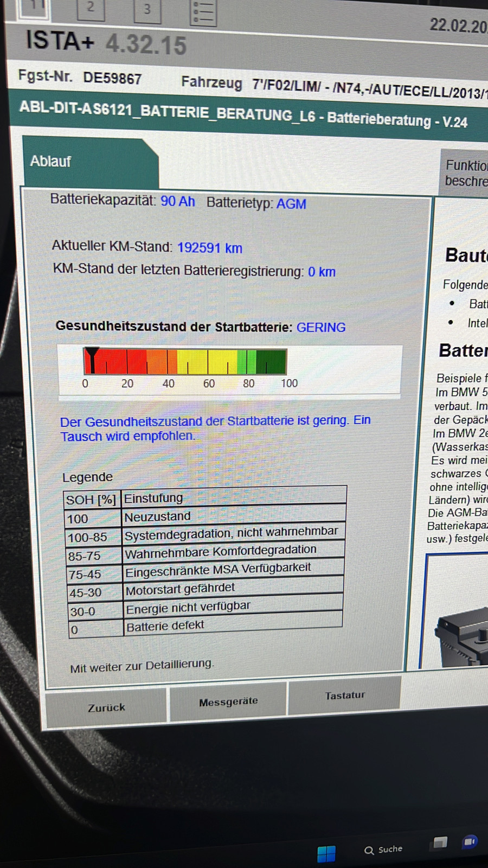Select the SOH range cell 100-85

(93, 537)
